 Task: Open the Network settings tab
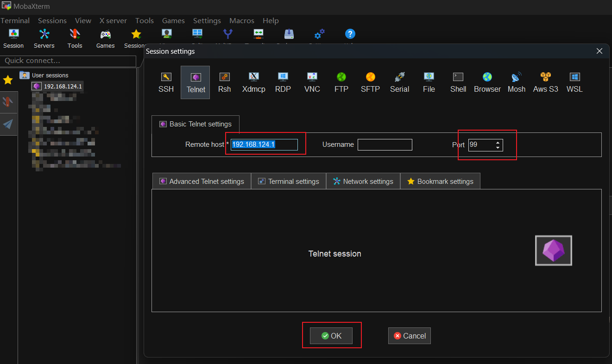(x=363, y=182)
